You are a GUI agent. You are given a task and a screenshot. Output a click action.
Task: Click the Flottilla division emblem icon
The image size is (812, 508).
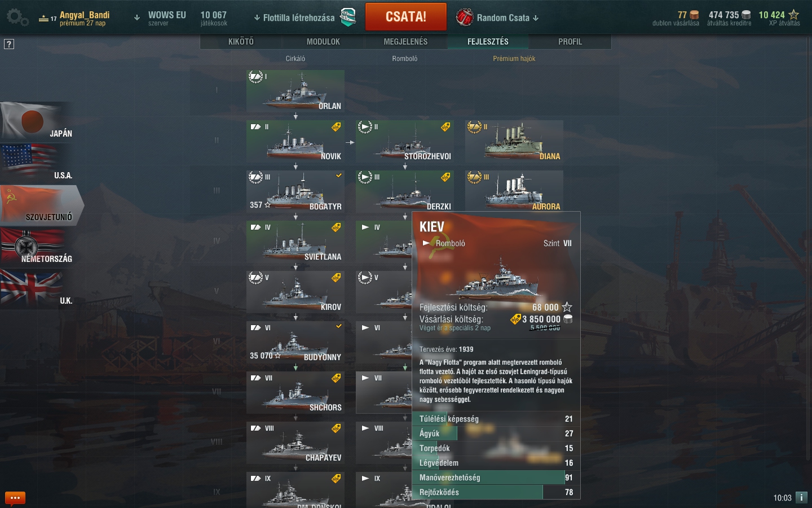coord(348,17)
